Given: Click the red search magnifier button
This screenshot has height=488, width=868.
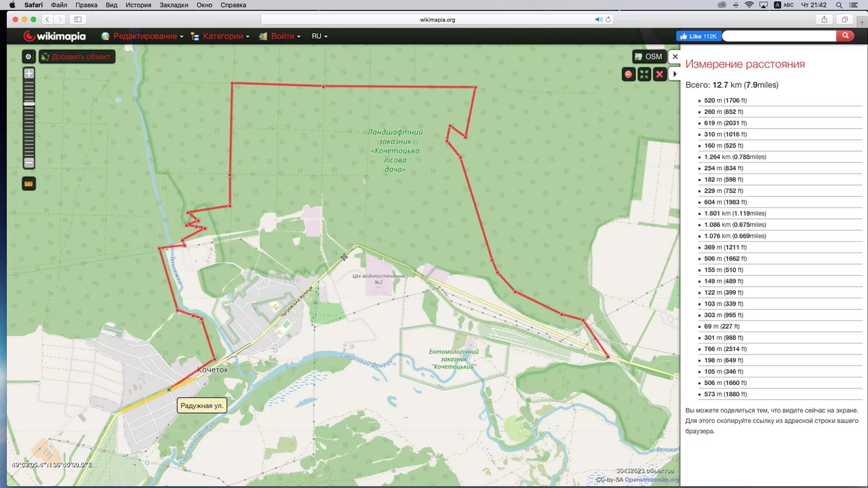Looking at the screenshot, I should [845, 36].
